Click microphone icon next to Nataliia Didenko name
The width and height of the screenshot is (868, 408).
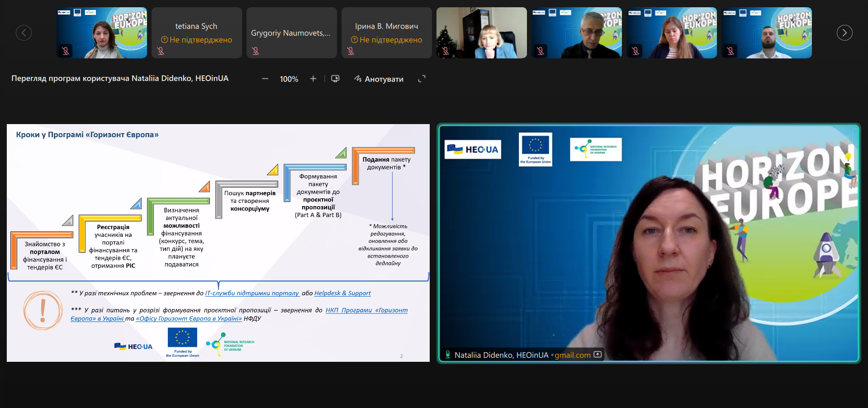click(x=448, y=355)
